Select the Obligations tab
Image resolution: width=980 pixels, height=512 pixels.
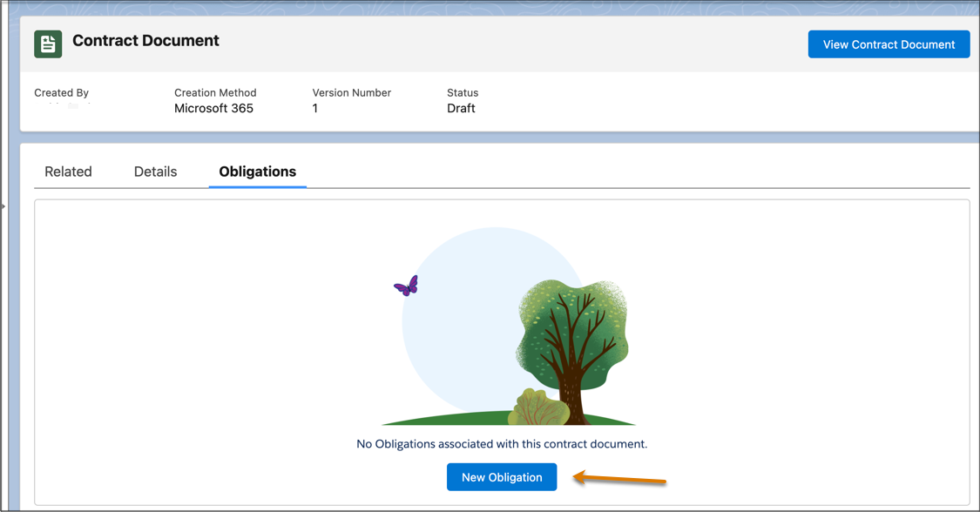(x=257, y=172)
